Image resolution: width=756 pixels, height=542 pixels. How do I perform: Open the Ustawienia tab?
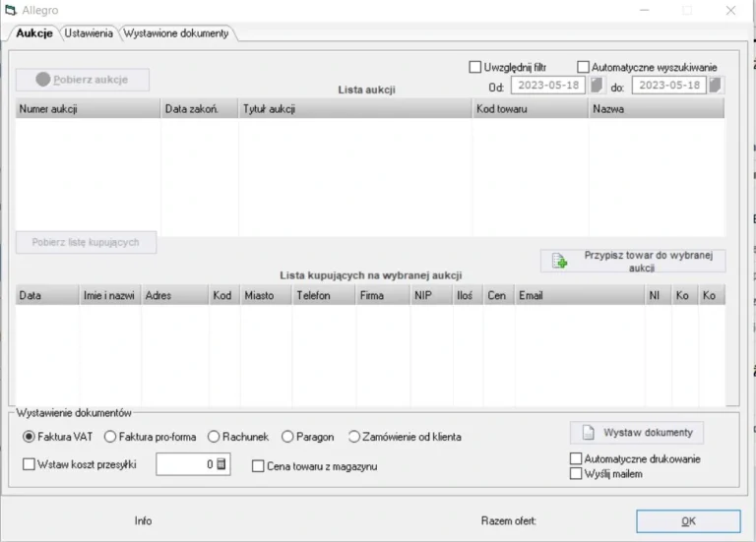tap(89, 33)
